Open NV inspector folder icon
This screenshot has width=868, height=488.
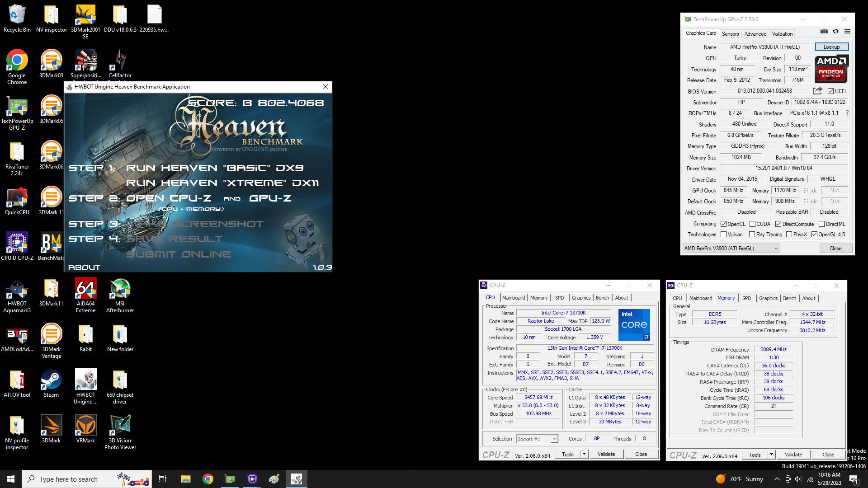[x=51, y=19]
